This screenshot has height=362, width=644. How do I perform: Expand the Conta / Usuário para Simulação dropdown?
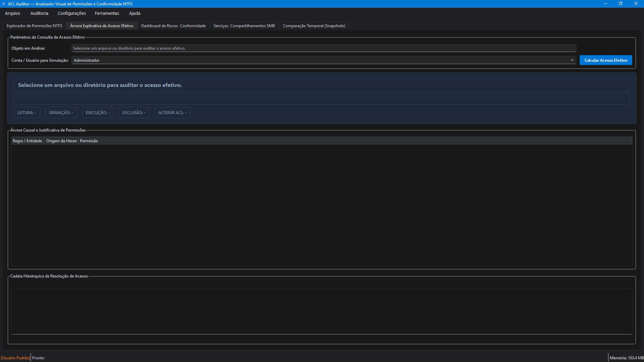pyautogui.click(x=324, y=60)
